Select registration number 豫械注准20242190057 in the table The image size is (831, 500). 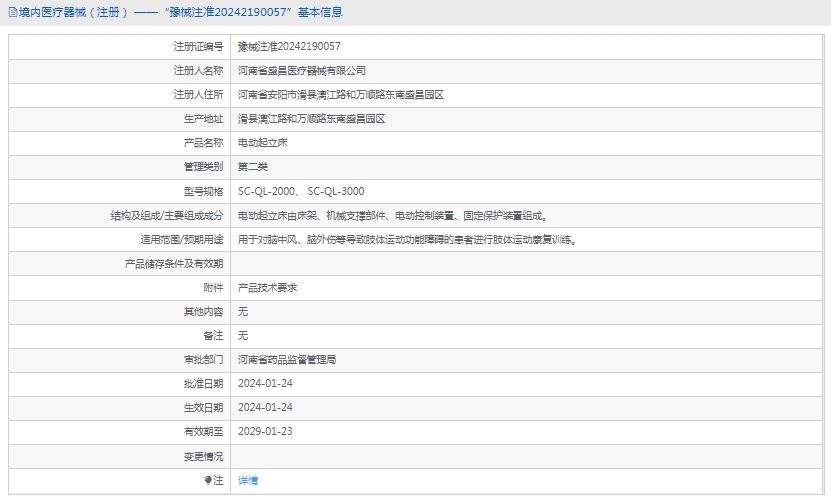(x=289, y=47)
